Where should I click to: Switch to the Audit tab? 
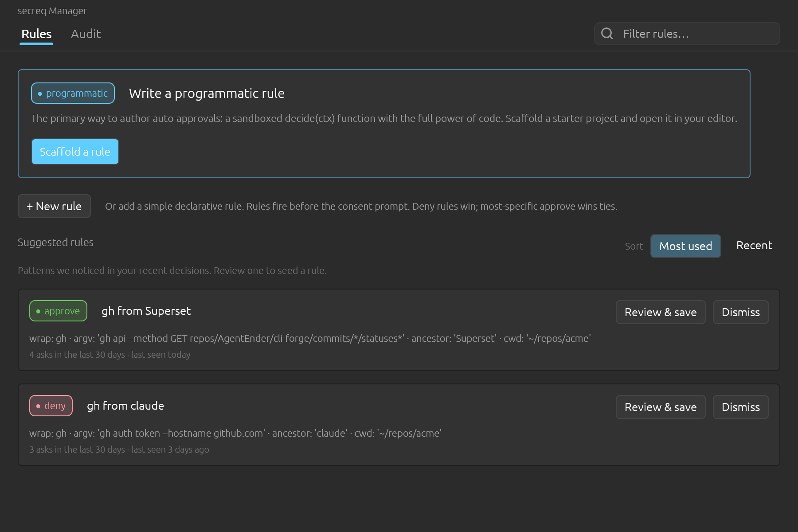coord(86,34)
